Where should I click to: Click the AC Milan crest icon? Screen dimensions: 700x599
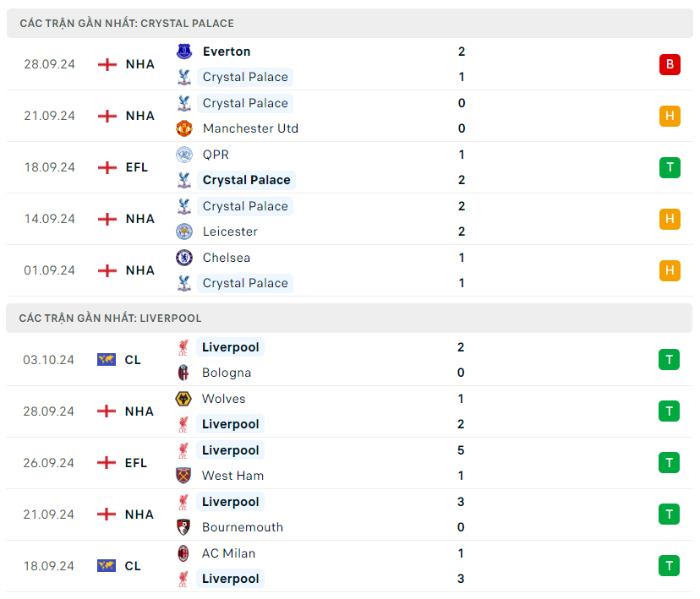click(x=183, y=553)
